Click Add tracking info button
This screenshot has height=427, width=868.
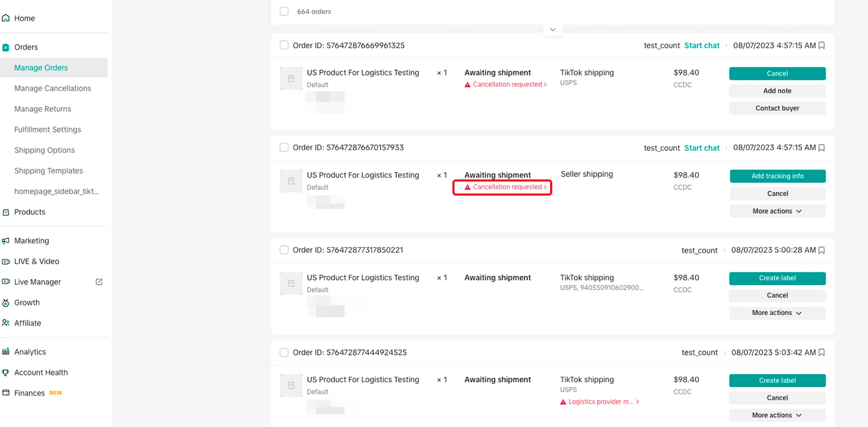(777, 176)
